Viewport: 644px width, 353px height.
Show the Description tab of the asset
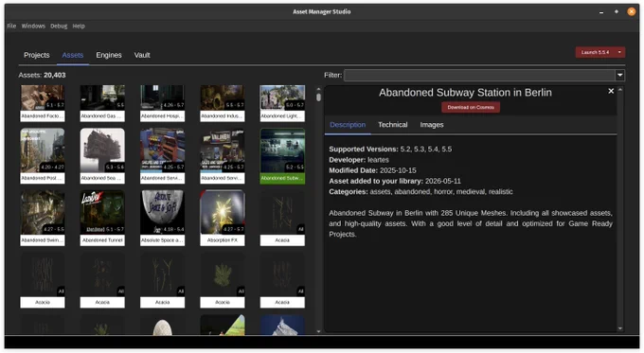coord(348,125)
